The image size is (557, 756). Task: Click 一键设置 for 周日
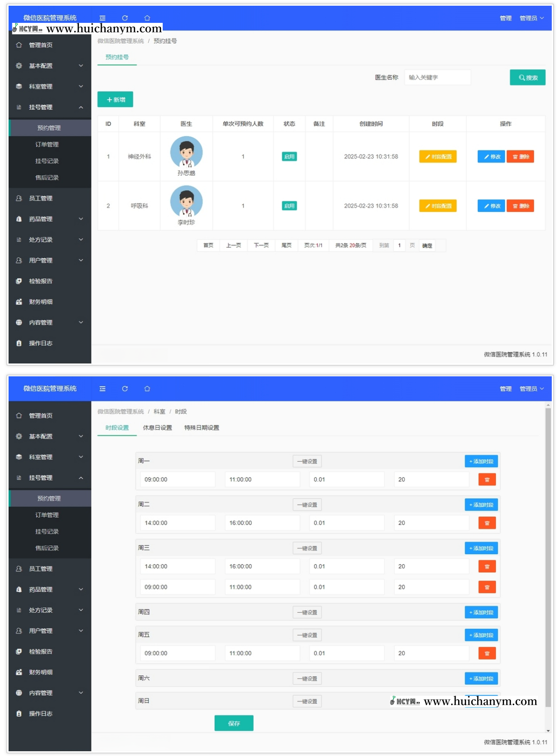[307, 701]
